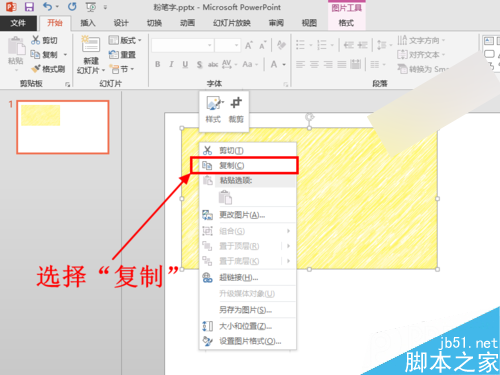
Task: Choose Change Picture (更改图片) from context menu
Action: point(248,215)
